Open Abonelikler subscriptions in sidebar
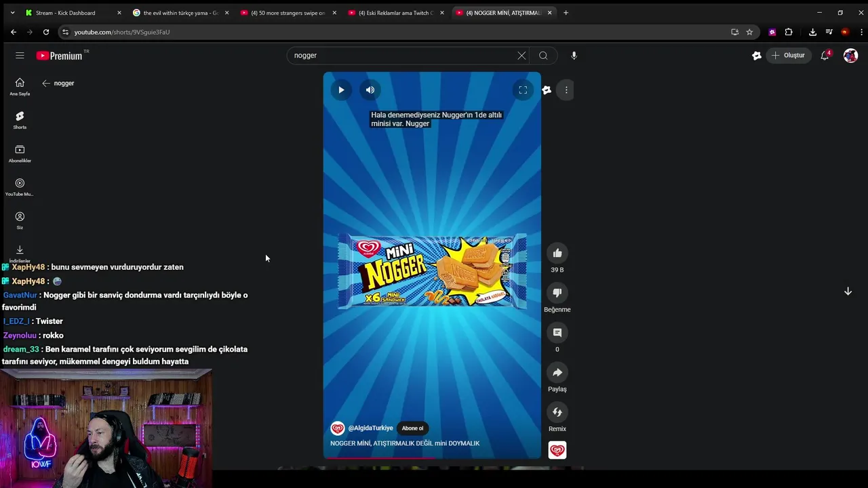 tap(20, 154)
